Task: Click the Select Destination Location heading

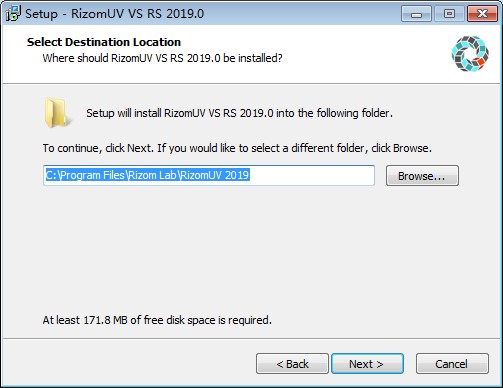Action: (x=104, y=42)
